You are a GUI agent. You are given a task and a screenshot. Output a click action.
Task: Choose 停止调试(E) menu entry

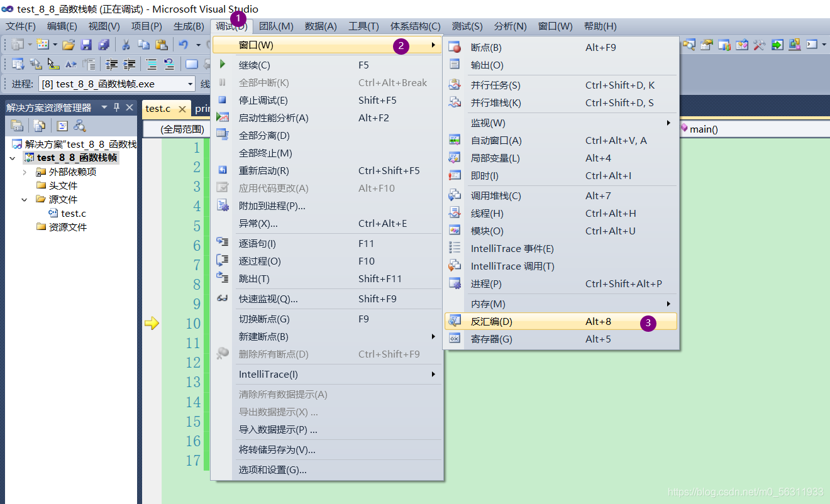(x=326, y=100)
